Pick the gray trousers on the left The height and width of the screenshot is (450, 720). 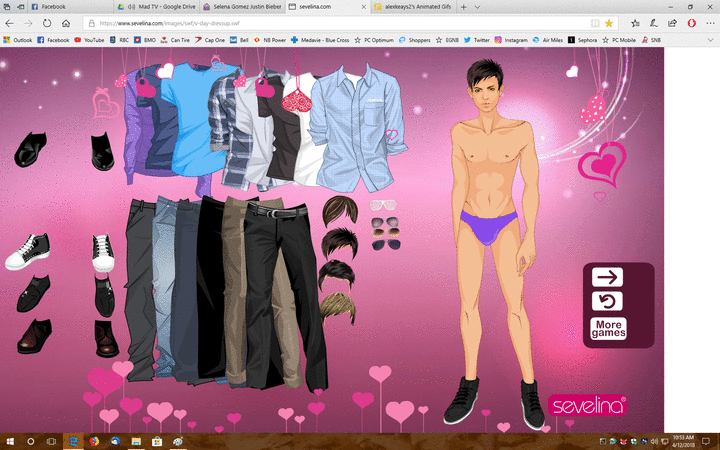tap(139, 289)
